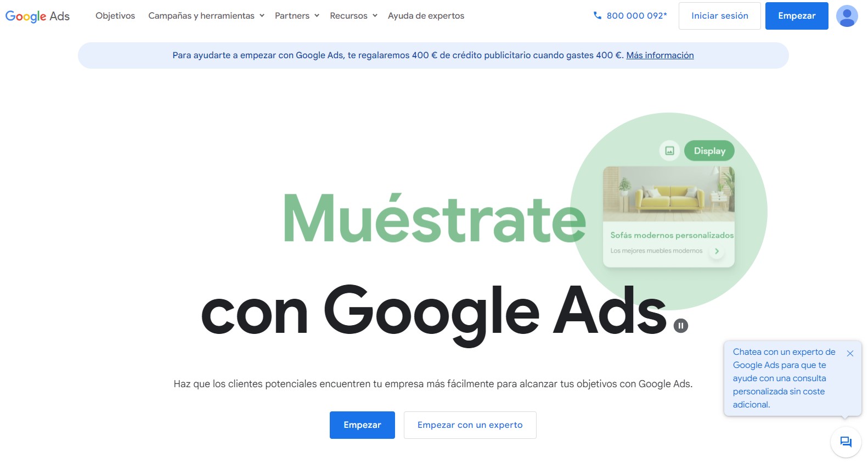Viewport: 868px width, 463px height.
Task: Open the Objetivos menu item
Action: [115, 16]
